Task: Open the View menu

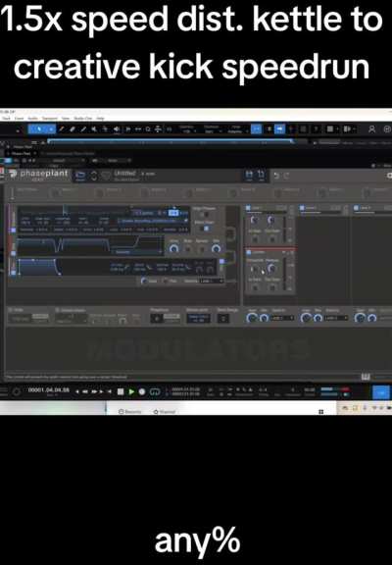Action: pos(66,118)
